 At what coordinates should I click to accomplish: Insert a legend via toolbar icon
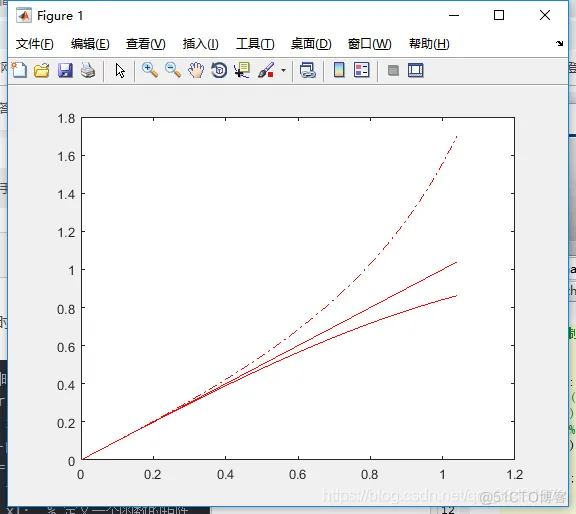(361, 70)
